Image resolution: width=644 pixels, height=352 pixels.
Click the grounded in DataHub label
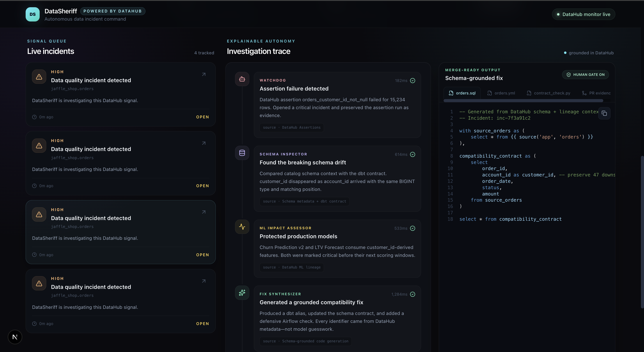point(589,53)
